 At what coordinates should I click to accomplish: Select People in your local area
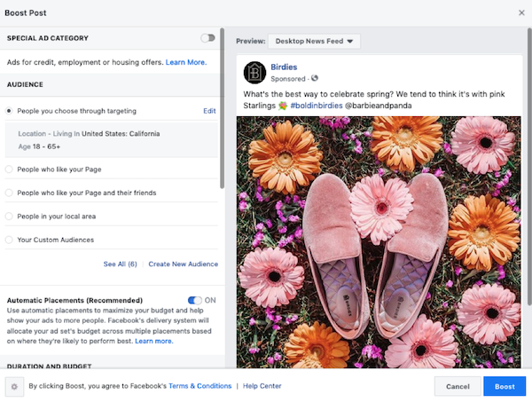9,217
